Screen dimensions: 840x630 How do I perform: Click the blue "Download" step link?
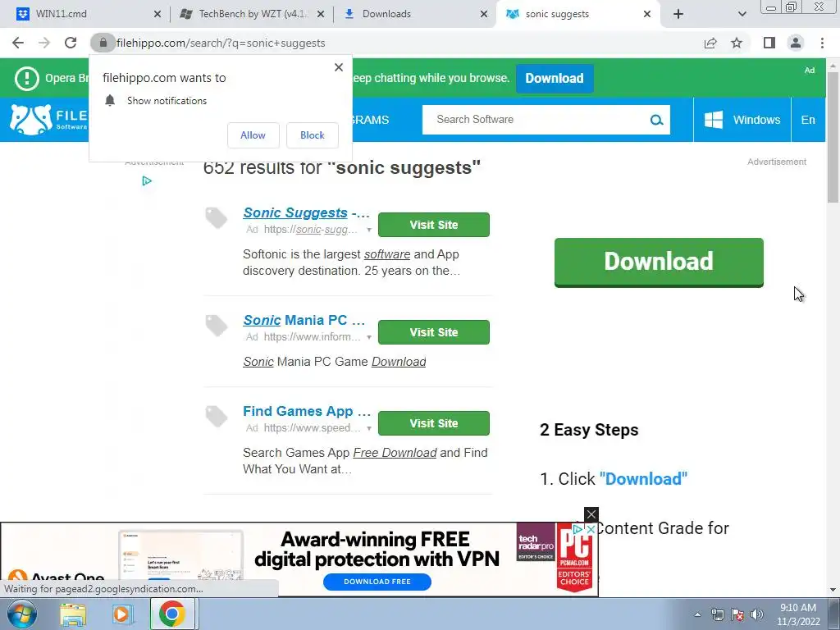pos(643,479)
